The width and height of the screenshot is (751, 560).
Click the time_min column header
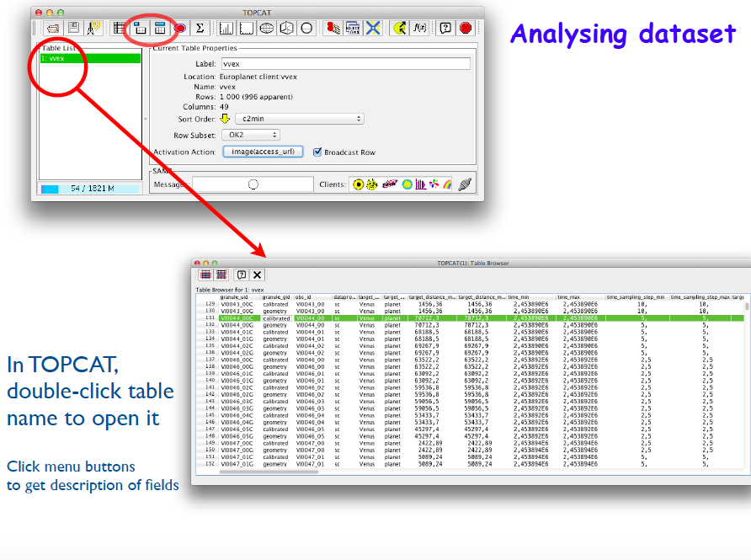pos(531,297)
